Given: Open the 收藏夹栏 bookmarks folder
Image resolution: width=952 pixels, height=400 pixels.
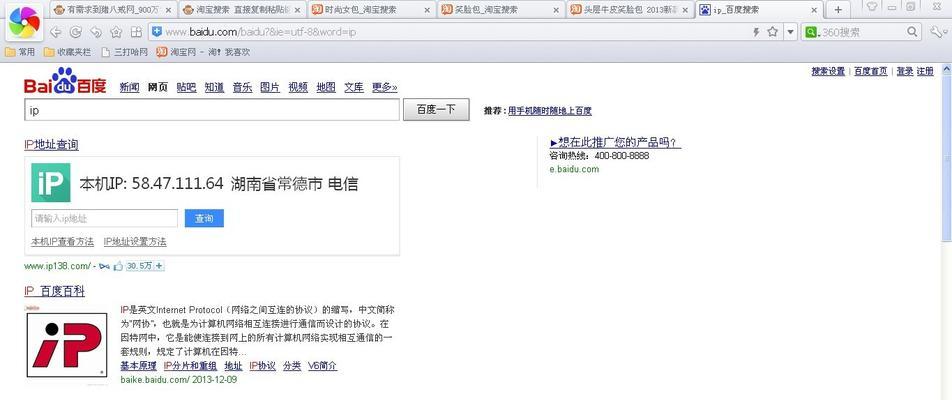Looking at the screenshot, I should (x=67, y=52).
